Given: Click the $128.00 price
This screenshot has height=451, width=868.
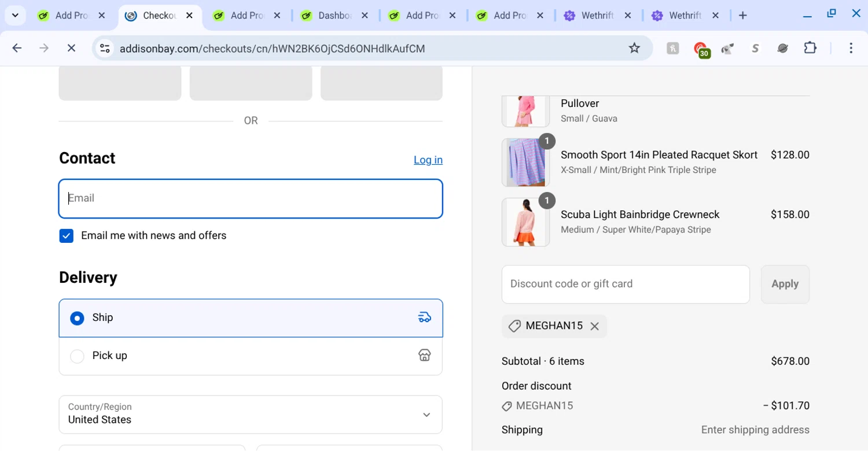Looking at the screenshot, I should (790, 155).
